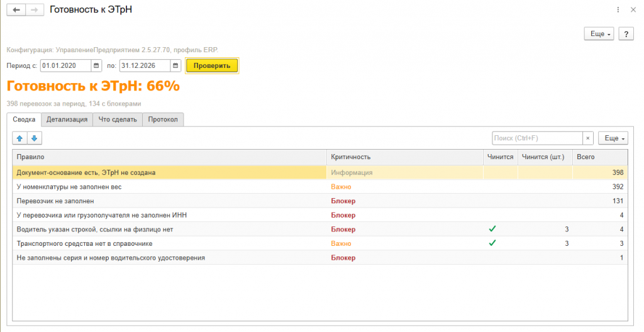644x332 pixels.
Task: Open the end date calendar picker
Action: click(x=175, y=66)
